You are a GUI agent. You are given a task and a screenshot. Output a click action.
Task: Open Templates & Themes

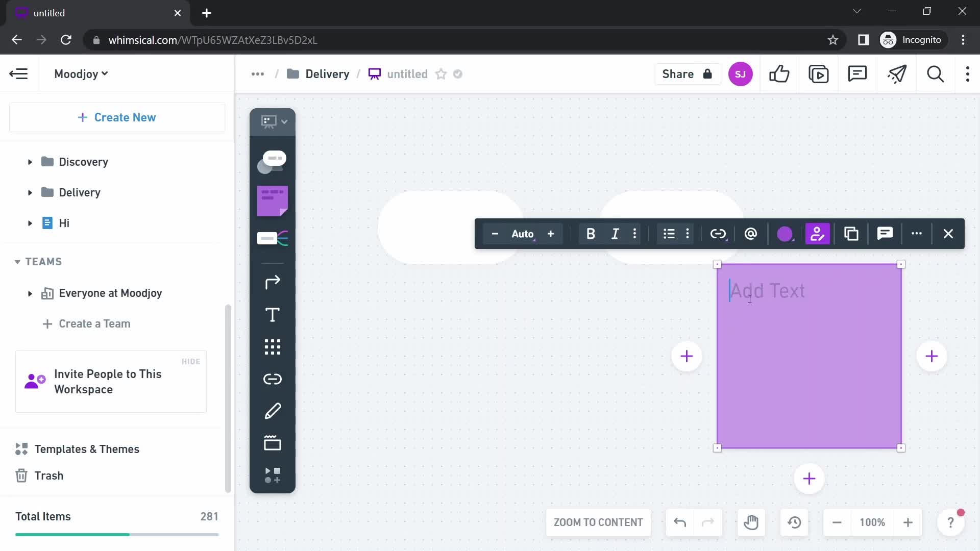coord(77,449)
